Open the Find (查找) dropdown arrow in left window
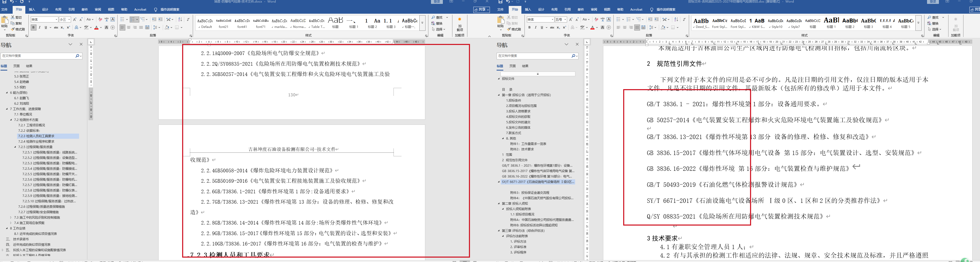The height and width of the screenshot is (262, 980). click(x=447, y=18)
